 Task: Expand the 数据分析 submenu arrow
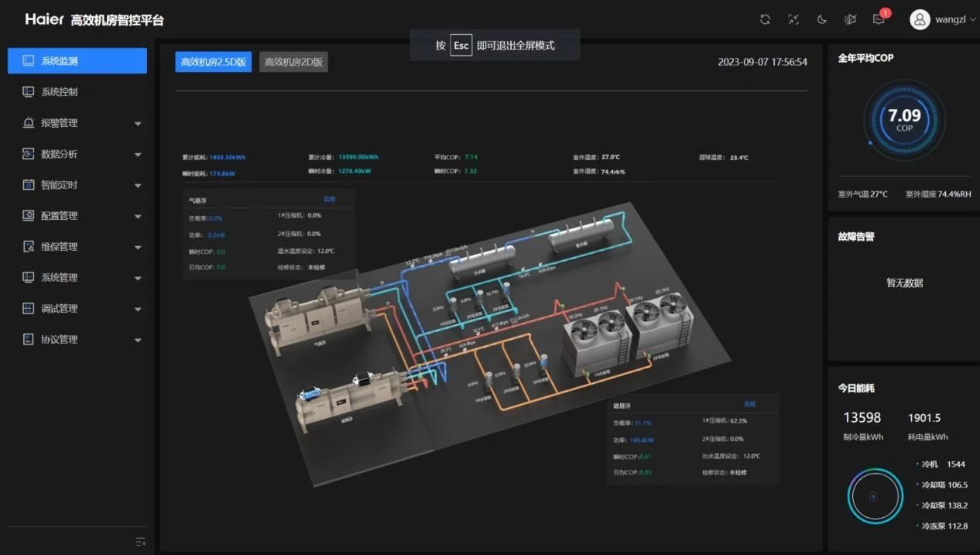138,154
